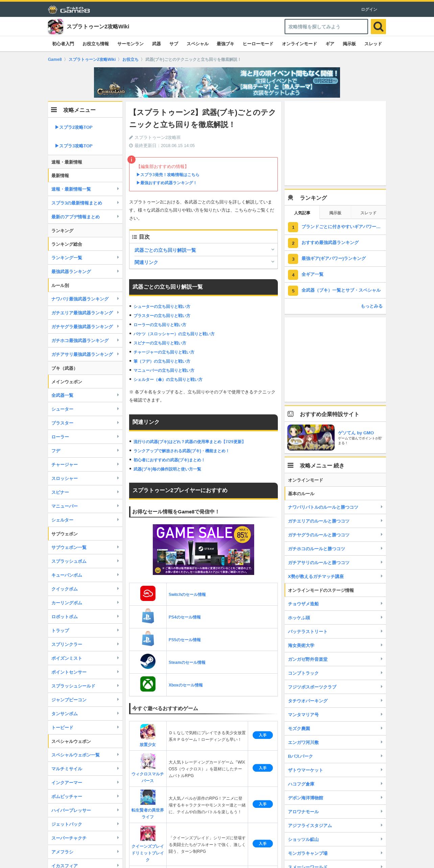This screenshot has height=868, width=434.
Task: Click the 放置少女 game icon
Action: (x=148, y=732)
